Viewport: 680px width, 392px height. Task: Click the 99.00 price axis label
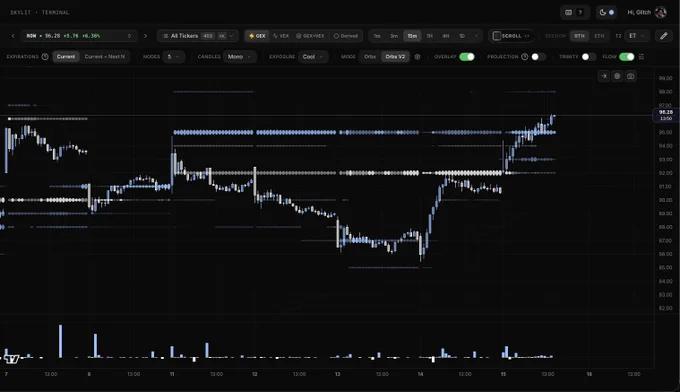click(665, 78)
